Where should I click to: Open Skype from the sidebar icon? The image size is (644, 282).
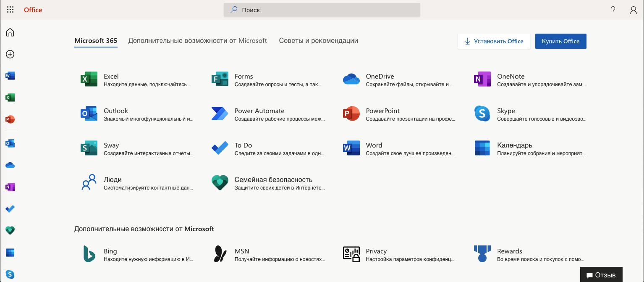pos(10,274)
